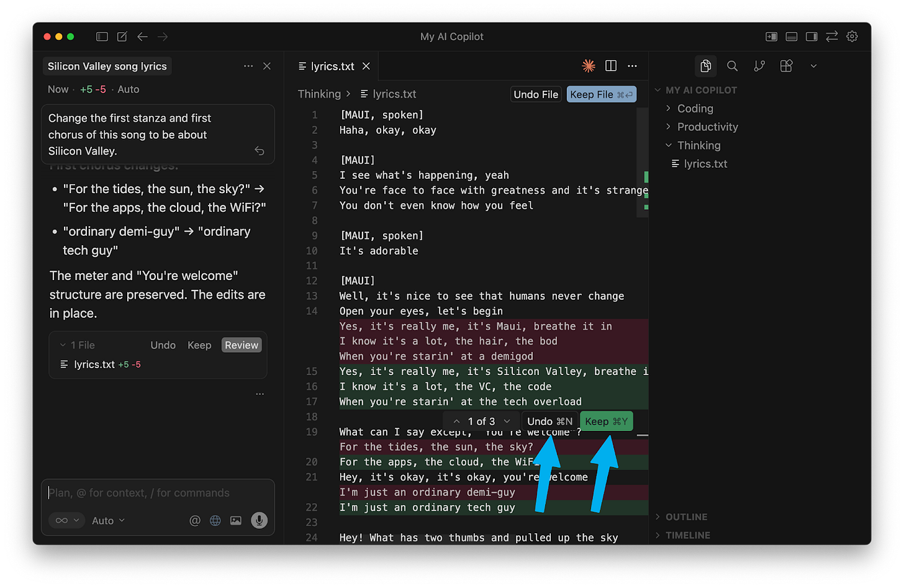Click the Keep File button
Image resolution: width=904 pixels, height=588 pixels.
point(602,94)
